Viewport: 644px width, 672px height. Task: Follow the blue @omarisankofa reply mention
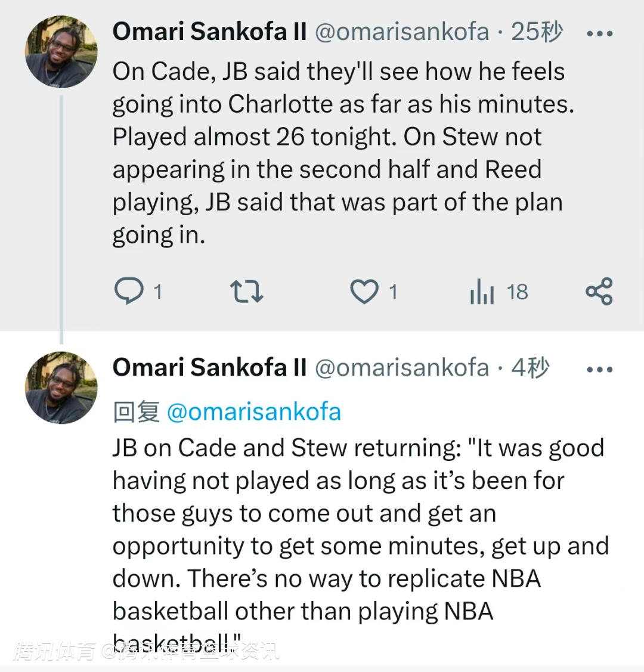pos(254,412)
